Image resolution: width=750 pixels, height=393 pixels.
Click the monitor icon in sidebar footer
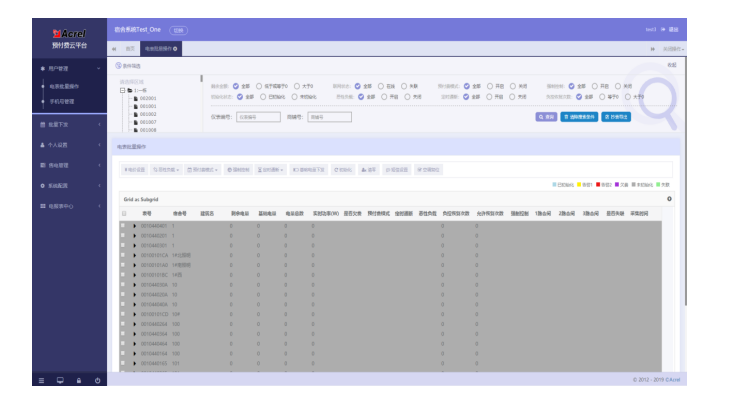pyautogui.click(x=60, y=381)
